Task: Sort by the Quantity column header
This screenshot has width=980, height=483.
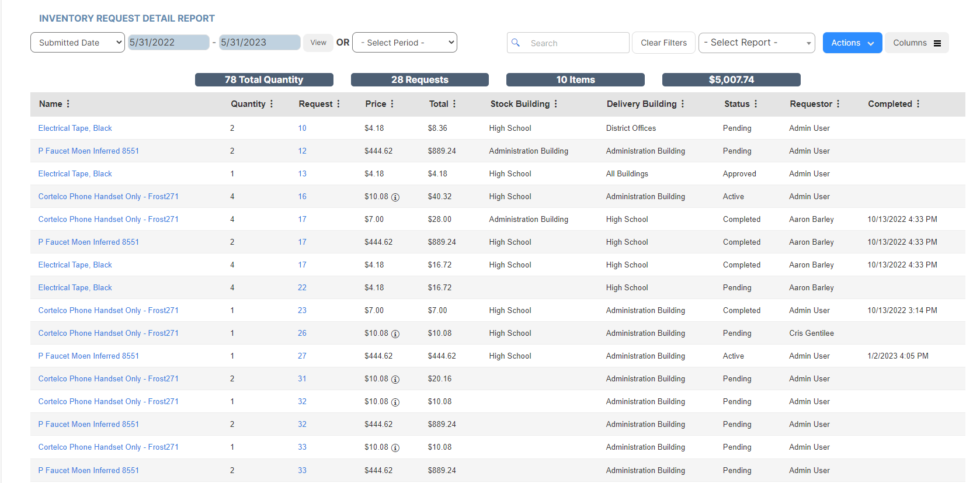Action: (248, 104)
